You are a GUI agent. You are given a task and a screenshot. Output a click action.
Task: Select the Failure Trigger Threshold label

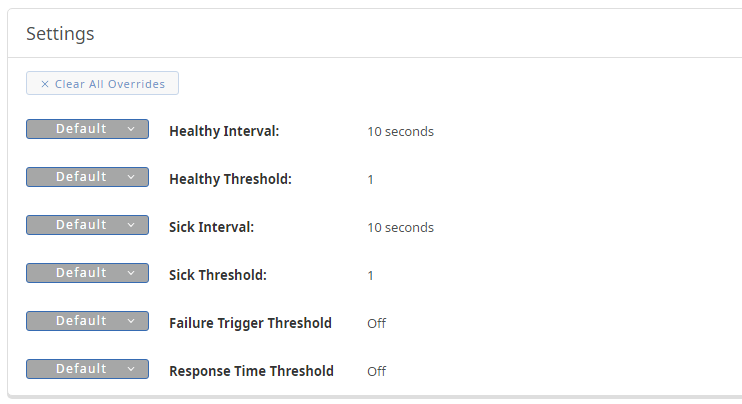250,323
